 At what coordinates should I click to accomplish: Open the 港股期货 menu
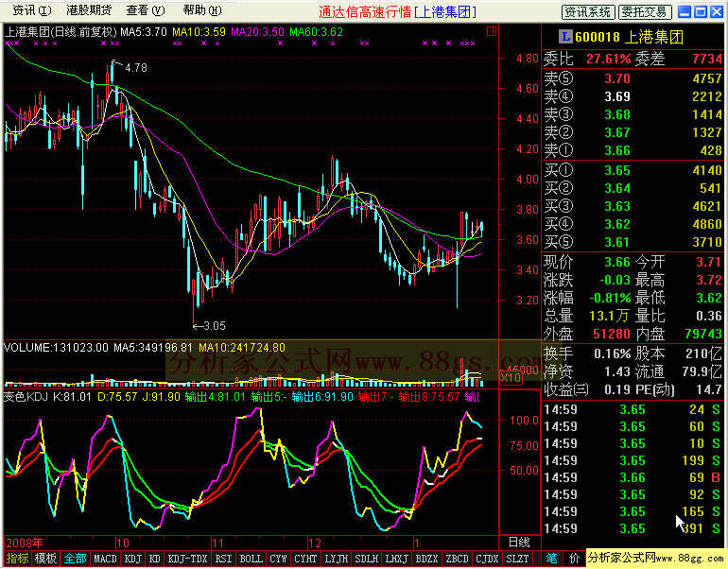[89, 10]
